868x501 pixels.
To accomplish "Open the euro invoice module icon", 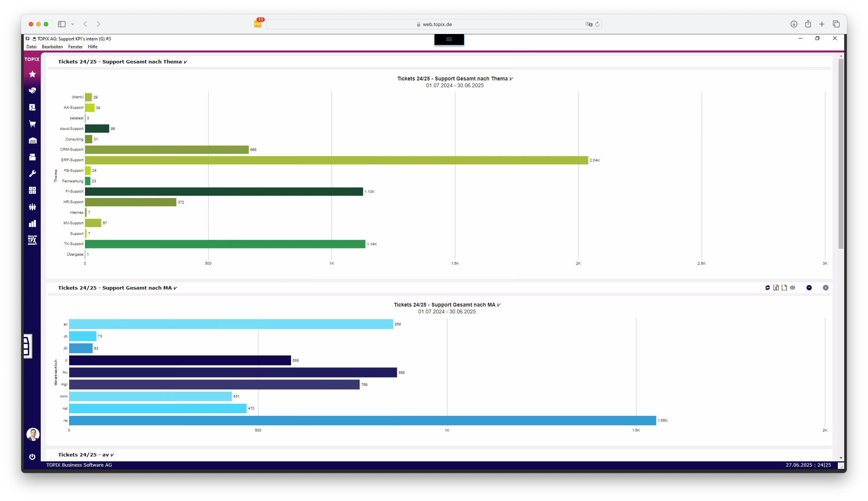I will 32,107.
